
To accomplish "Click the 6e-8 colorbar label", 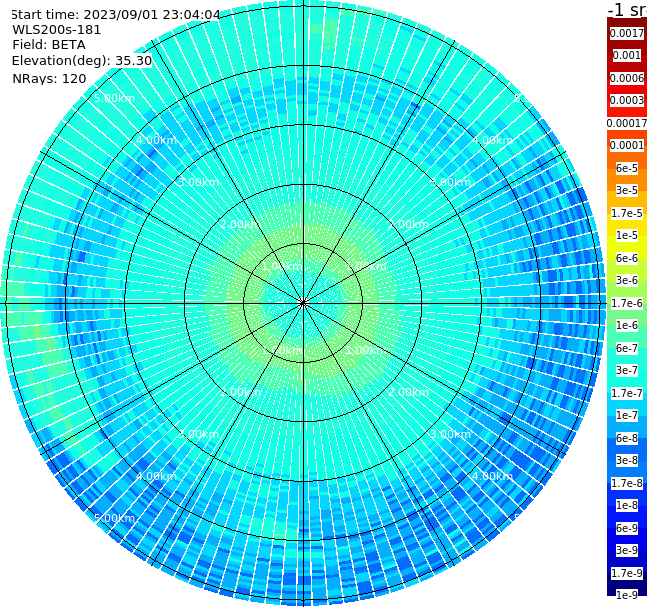I will [x=627, y=438].
